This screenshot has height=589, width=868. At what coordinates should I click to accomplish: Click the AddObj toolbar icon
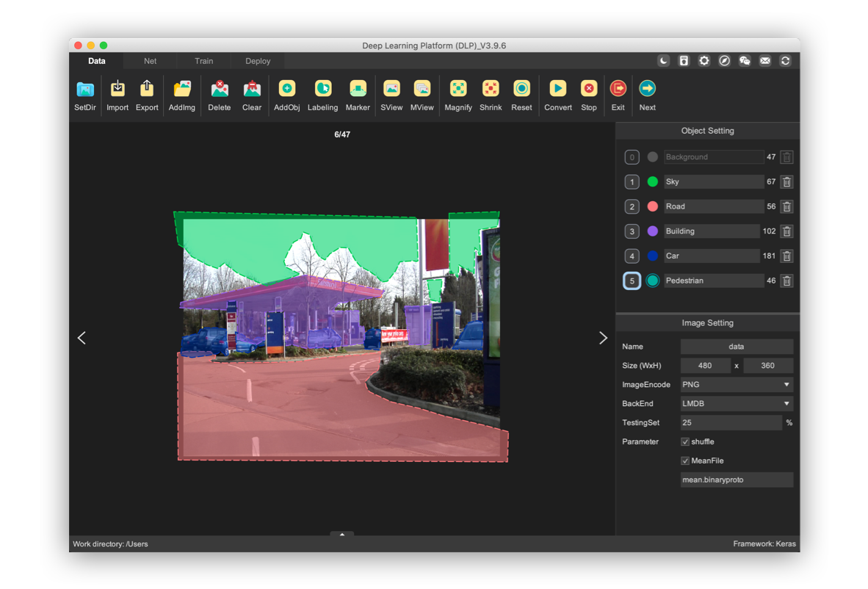coord(287,90)
